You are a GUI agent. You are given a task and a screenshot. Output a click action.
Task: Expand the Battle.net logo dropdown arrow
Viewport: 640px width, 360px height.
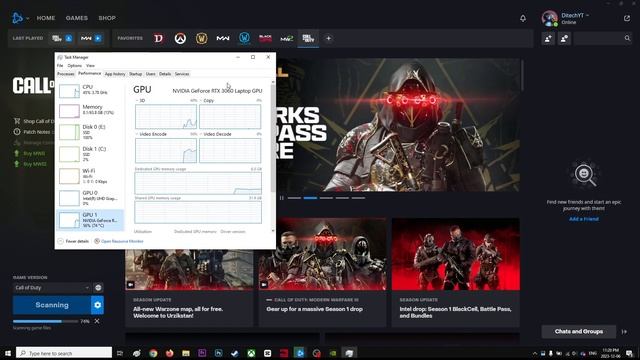pos(27,18)
